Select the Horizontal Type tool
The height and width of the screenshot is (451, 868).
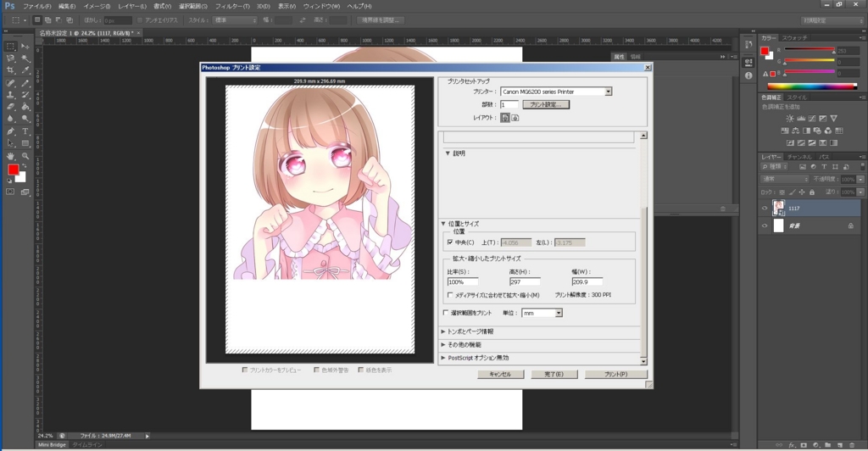[25, 131]
